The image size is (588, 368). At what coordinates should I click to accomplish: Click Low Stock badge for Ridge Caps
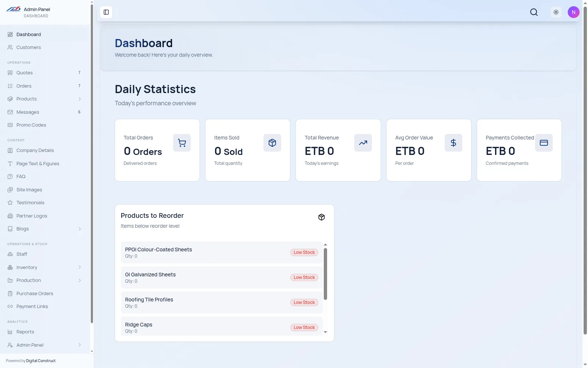pyautogui.click(x=304, y=328)
